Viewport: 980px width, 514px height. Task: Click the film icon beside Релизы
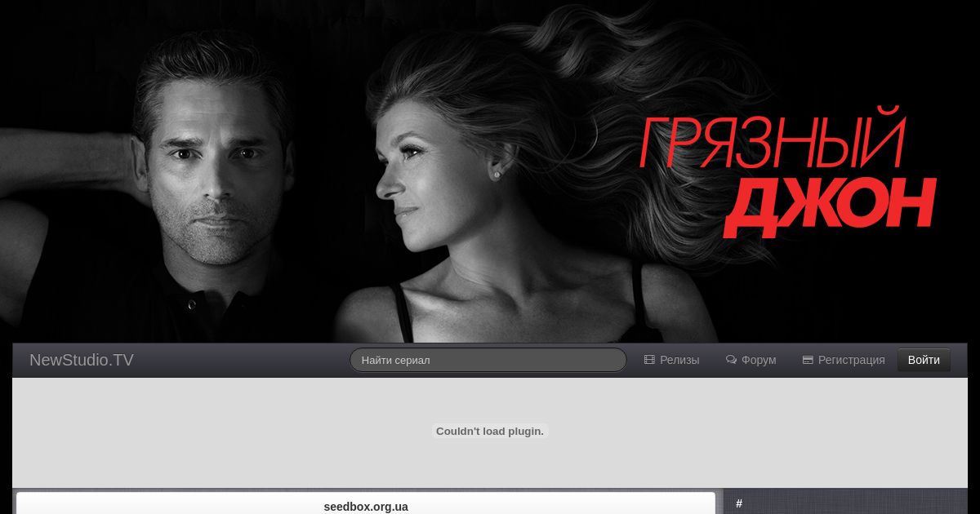(x=649, y=360)
